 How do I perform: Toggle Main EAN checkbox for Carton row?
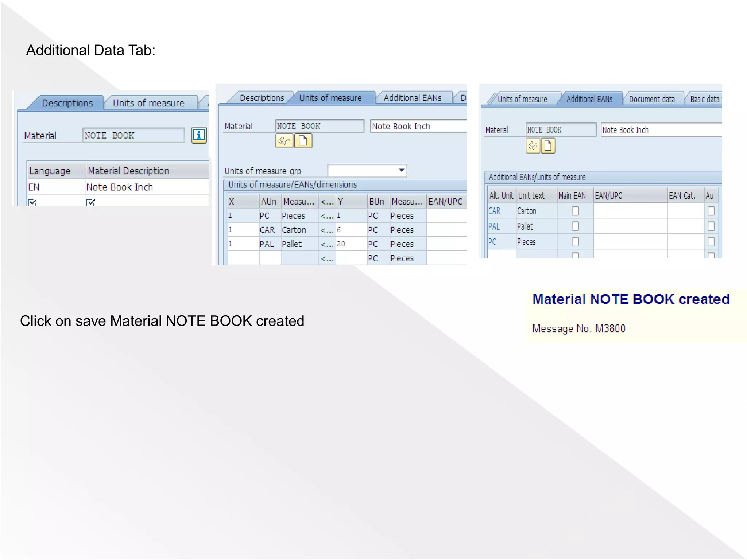pyautogui.click(x=575, y=211)
